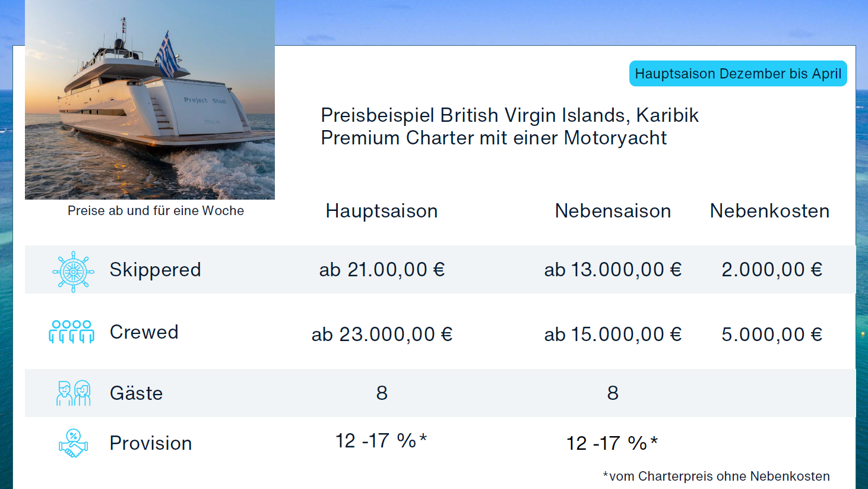Select the Crewed row label

tap(144, 332)
